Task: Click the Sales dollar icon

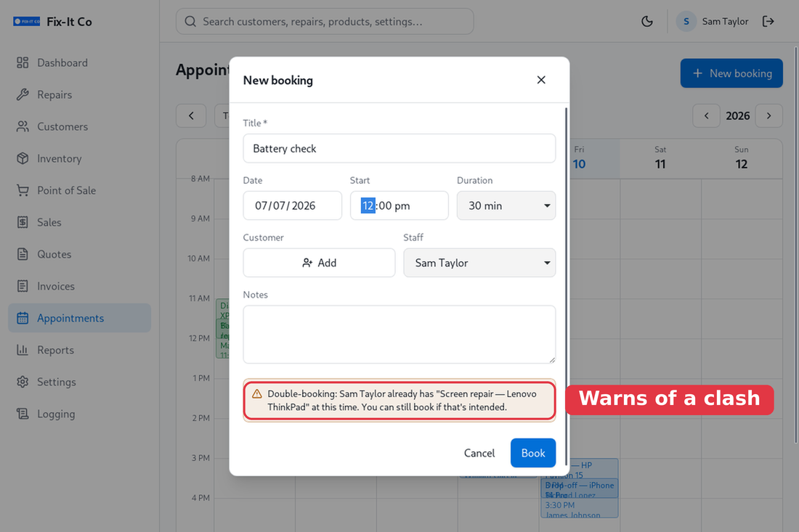Action: (23, 223)
